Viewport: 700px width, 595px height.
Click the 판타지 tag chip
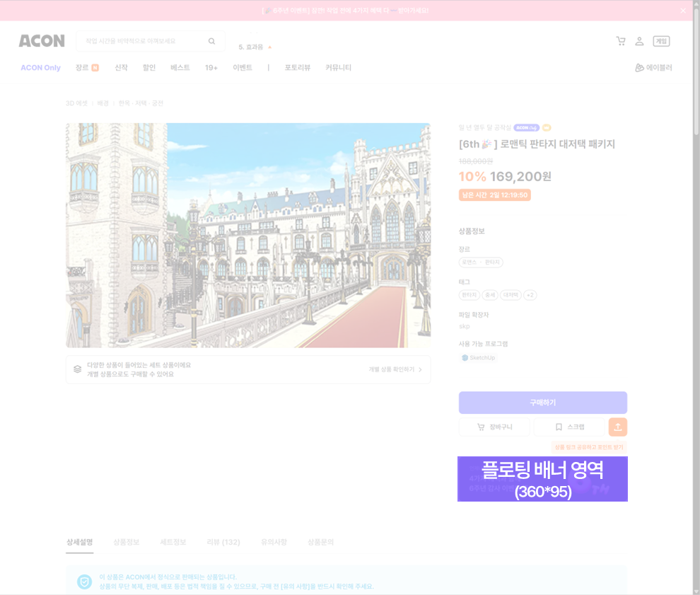[469, 295]
